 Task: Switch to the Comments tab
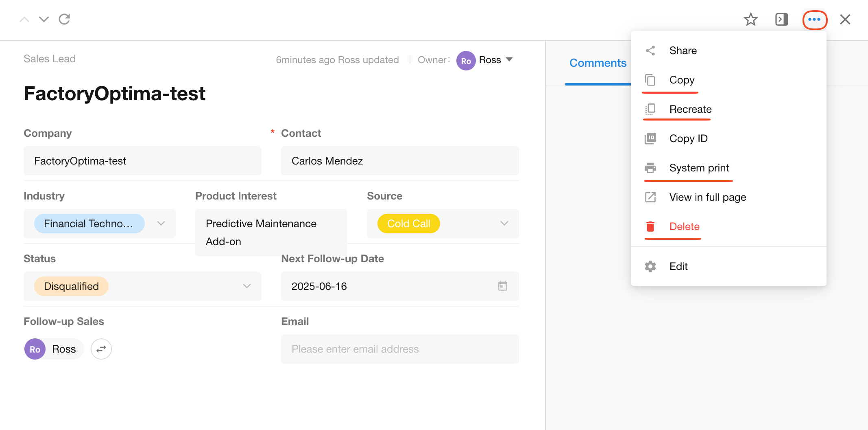pos(598,63)
